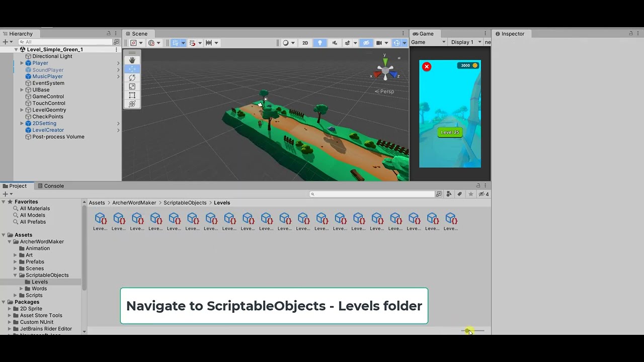
Task: Toggle hidden objects visibility eye in Scene toolbar
Action: tap(366, 43)
